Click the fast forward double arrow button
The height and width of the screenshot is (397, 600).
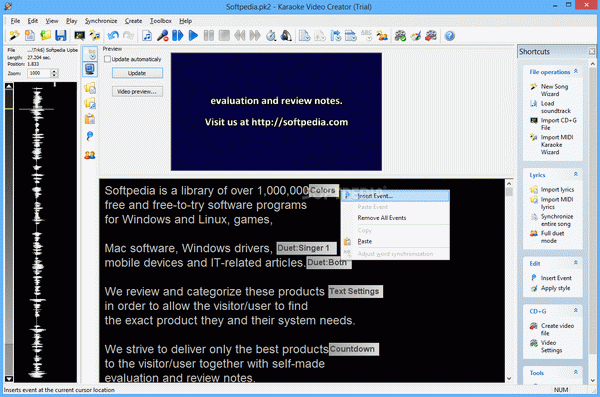255,36
